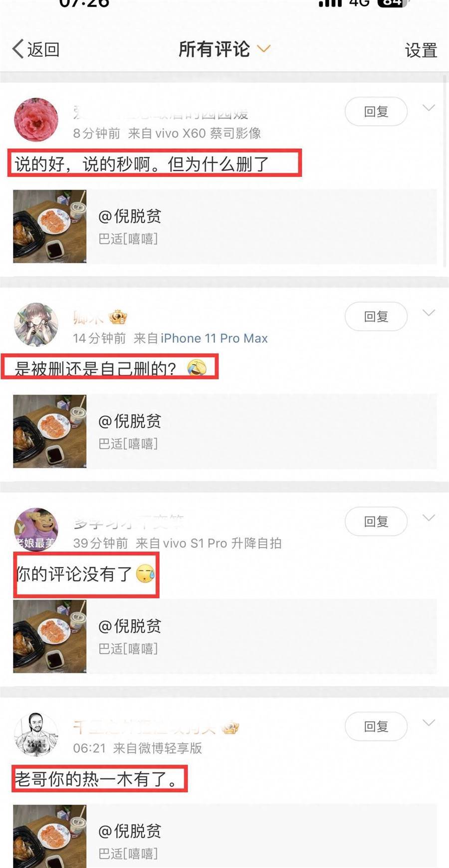Screen dimensions: 449x868
Task: Expand the chevron beside the iPhone 11 Pro Max comment
Action: point(429,313)
